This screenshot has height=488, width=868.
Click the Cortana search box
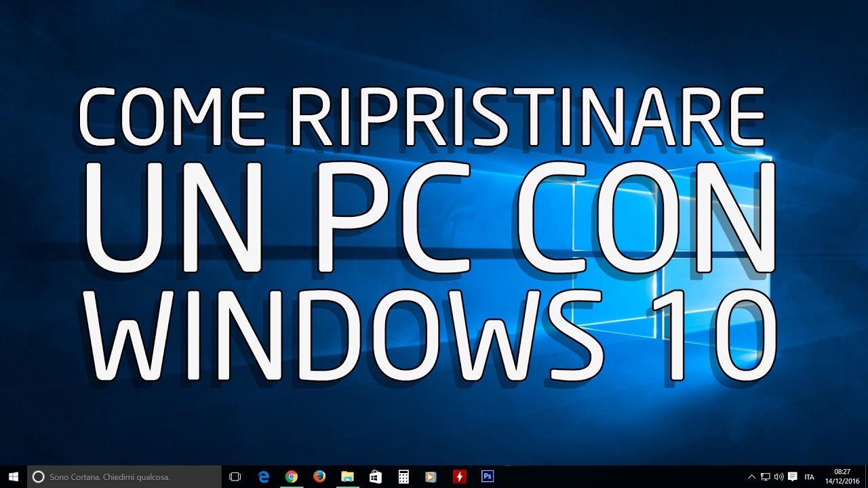tap(124, 476)
